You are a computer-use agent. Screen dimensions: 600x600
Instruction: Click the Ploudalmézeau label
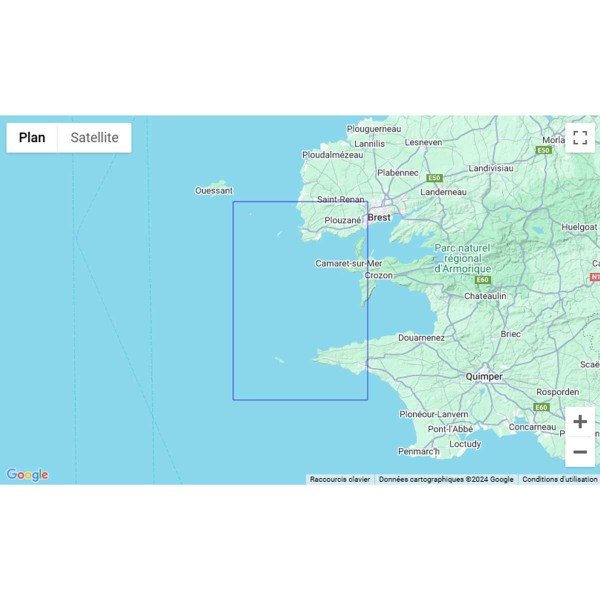333,155
